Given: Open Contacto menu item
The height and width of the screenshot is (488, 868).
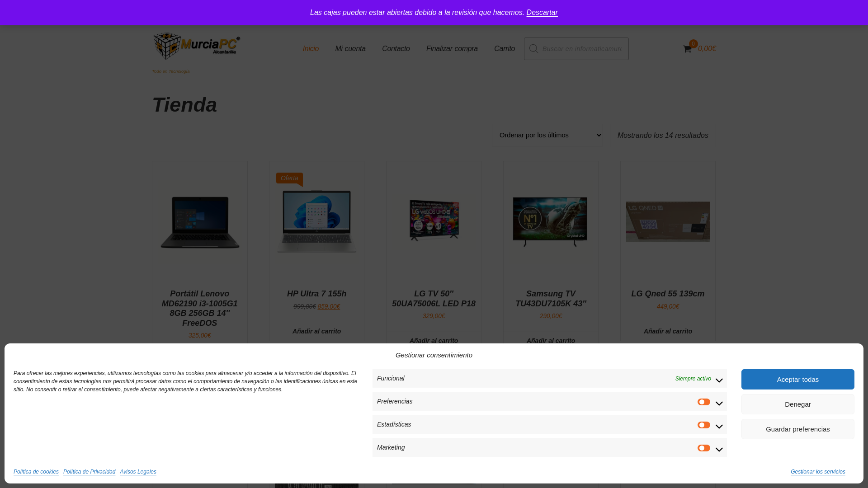Looking at the screenshot, I should tap(396, 49).
